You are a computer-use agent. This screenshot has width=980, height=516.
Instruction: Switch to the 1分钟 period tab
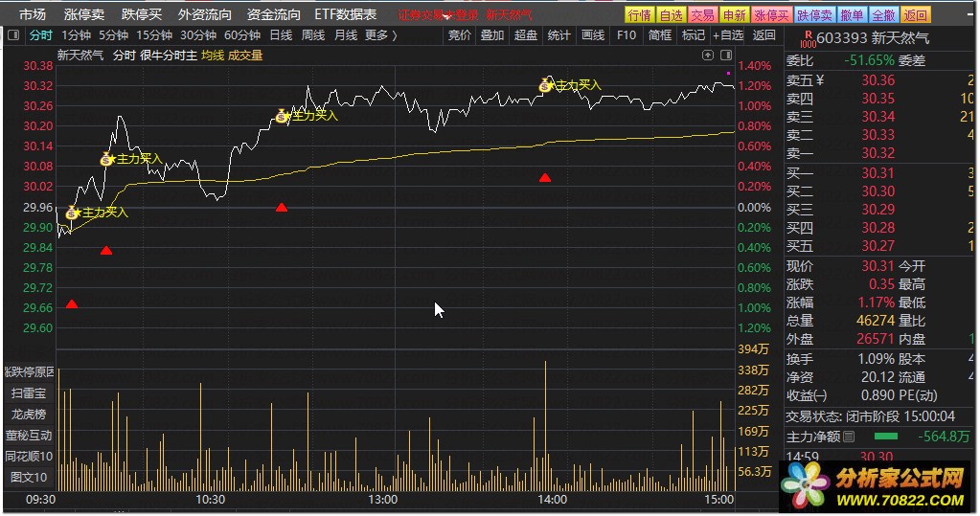coord(76,35)
